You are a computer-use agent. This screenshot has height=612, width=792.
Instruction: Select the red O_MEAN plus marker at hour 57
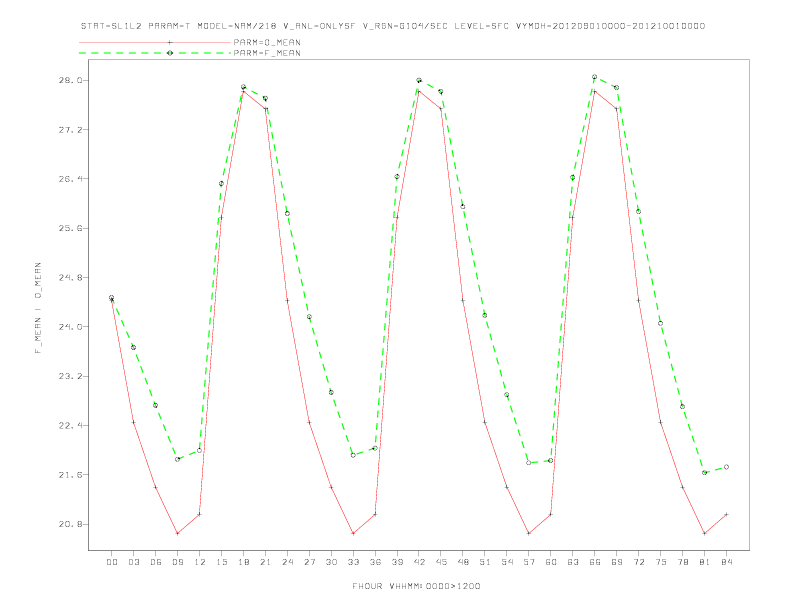click(x=529, y=533)
